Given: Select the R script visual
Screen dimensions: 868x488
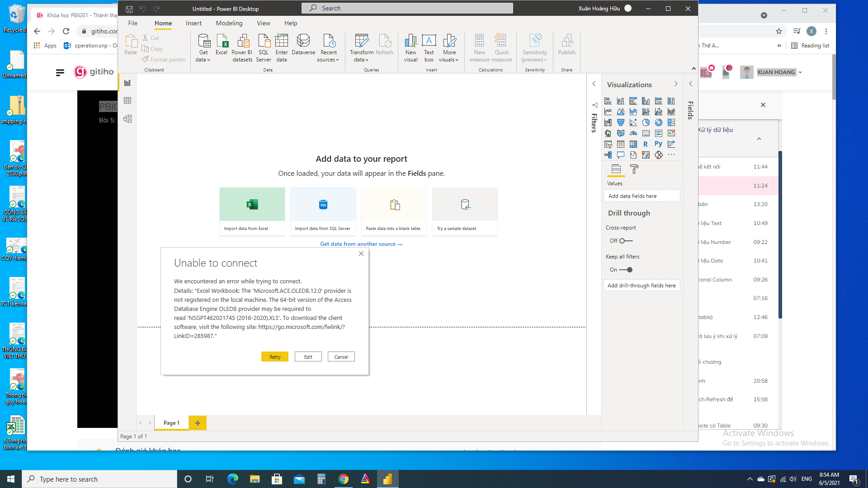Looking at the screenshot, I should coord(646,144).
